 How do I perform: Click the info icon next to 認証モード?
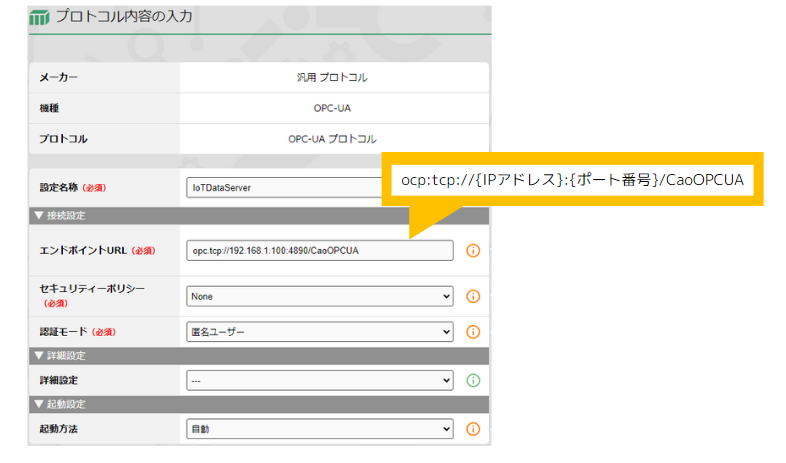click(x=473, y=332)
